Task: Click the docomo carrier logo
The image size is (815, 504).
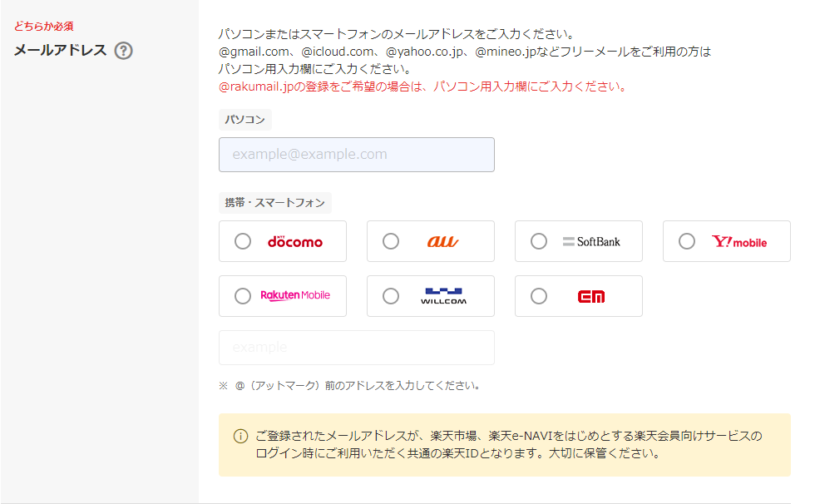Action: [x=294, y=242]
